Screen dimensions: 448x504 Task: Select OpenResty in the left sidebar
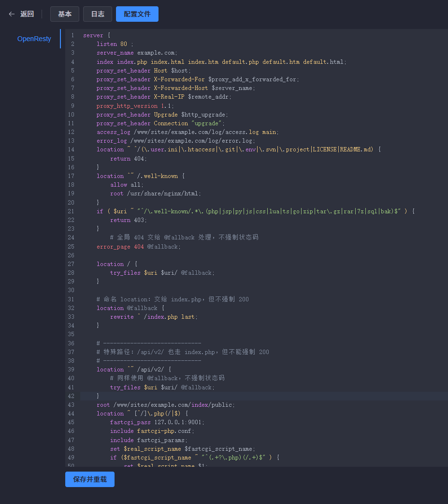34,39
